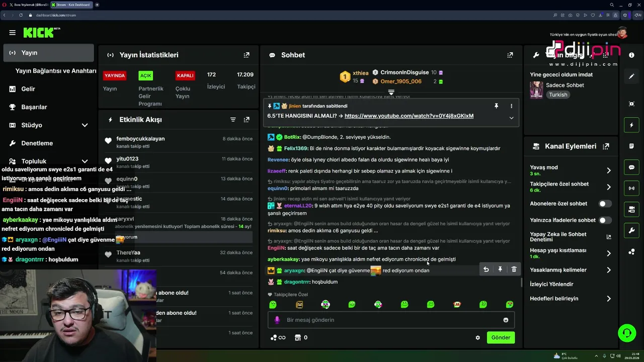Reply to aryaxgn's message with the arrow icon
644x362 pixels.
(x=486, y=269)
